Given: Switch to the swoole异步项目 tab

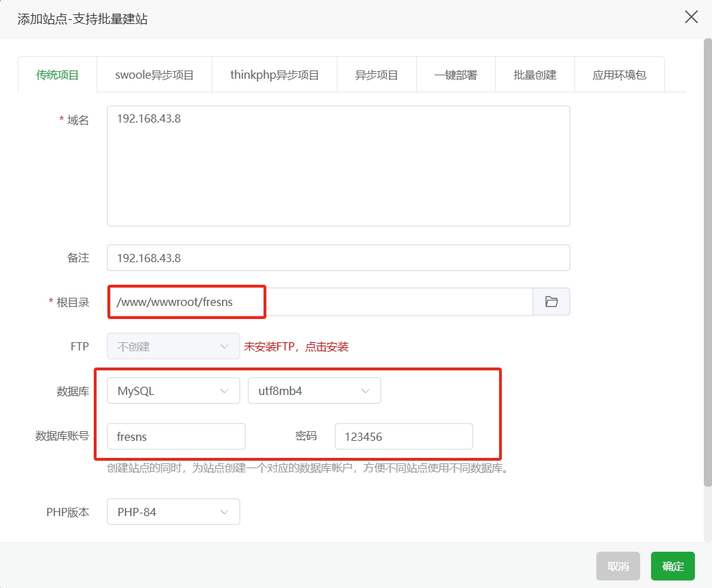Looking at the screenshot, I should pos(153,74).
